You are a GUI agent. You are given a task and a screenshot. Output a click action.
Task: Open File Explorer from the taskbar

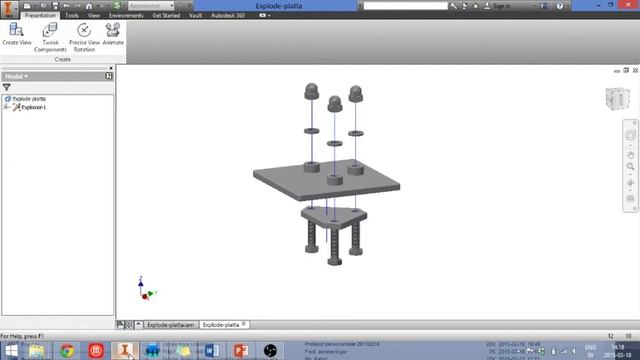(x=37, y=351)
